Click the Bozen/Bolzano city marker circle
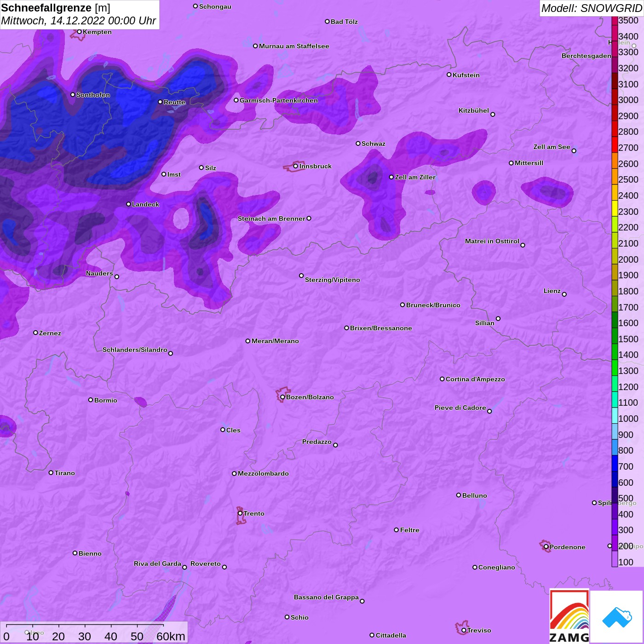This screenshot has height=644, width=644. [282, 397]
